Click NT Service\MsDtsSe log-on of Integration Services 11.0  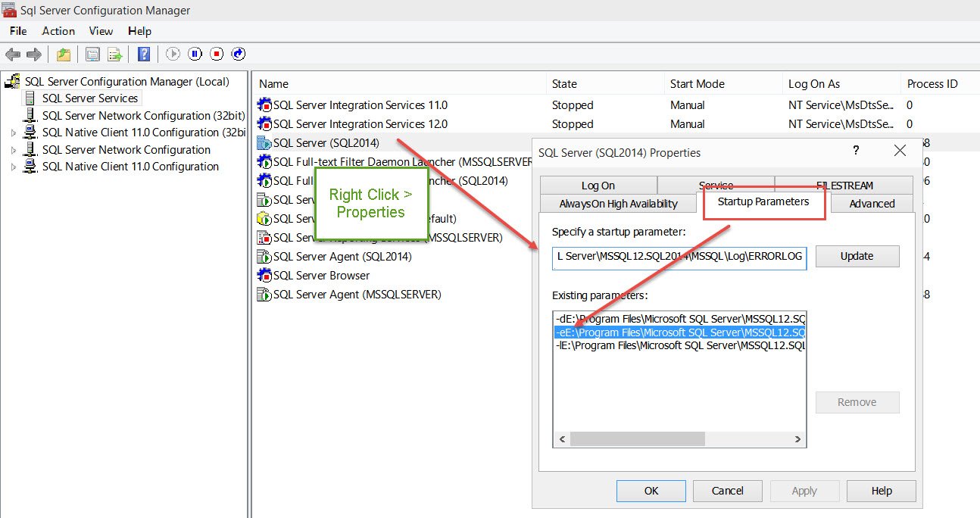pos(841,105)
